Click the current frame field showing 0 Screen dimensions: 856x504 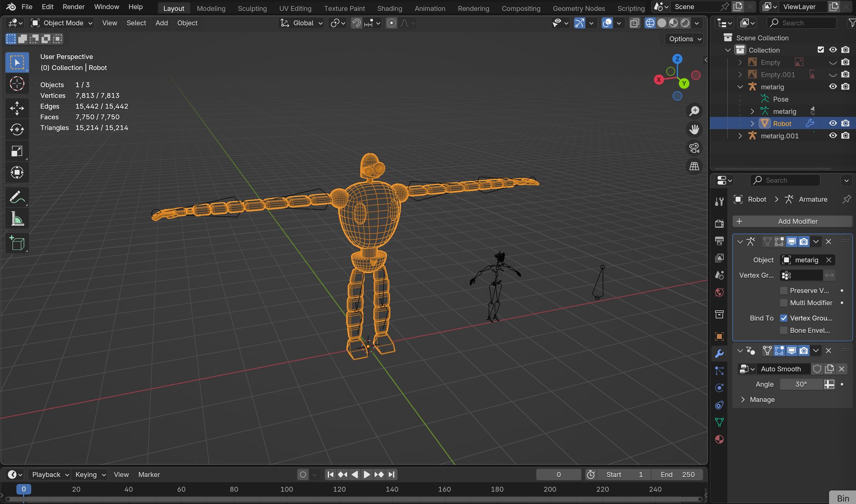click(559, 475)
